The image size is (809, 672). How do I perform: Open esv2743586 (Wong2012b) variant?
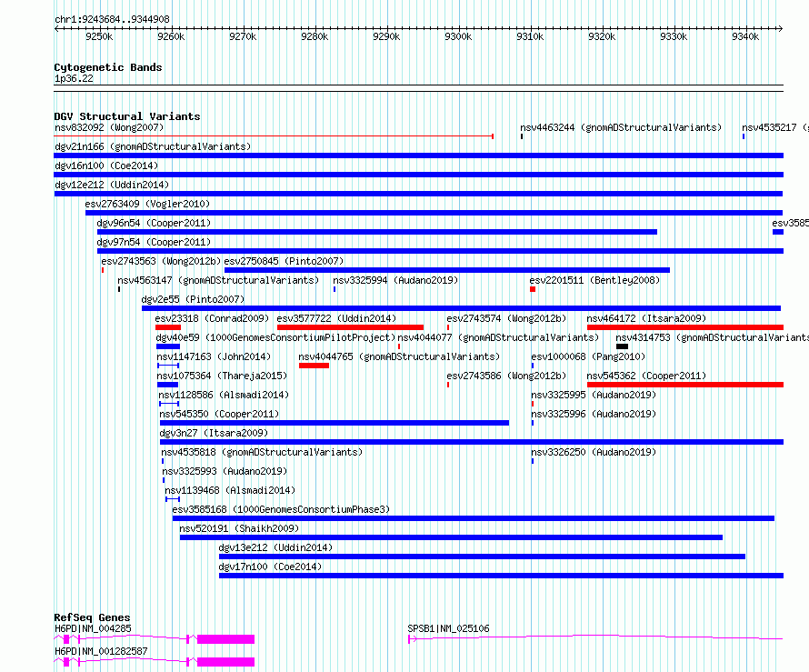(x=506, y=376)
